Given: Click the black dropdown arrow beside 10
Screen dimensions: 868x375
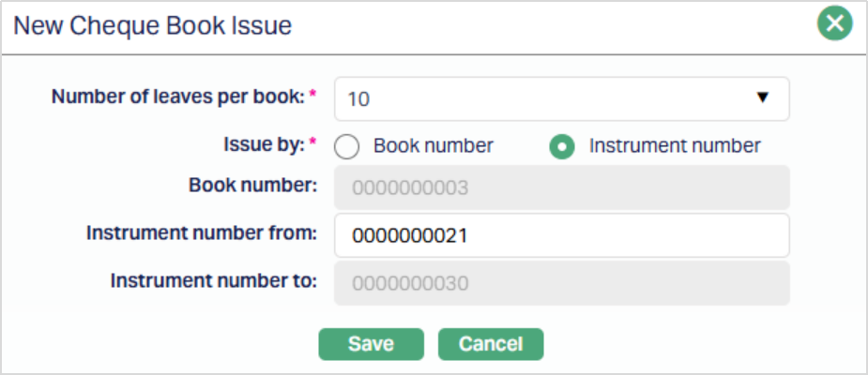Looking at the screenshot, I should tap(762, 97).
